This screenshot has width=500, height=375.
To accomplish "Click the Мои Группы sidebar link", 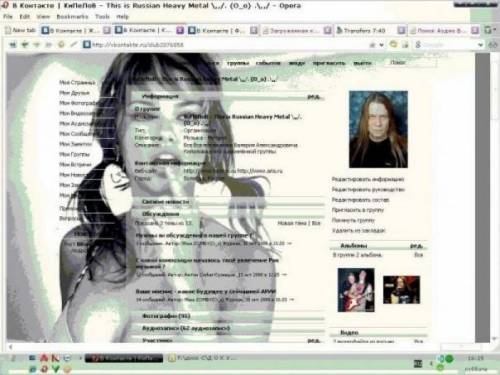I will (x=74, y=154).
